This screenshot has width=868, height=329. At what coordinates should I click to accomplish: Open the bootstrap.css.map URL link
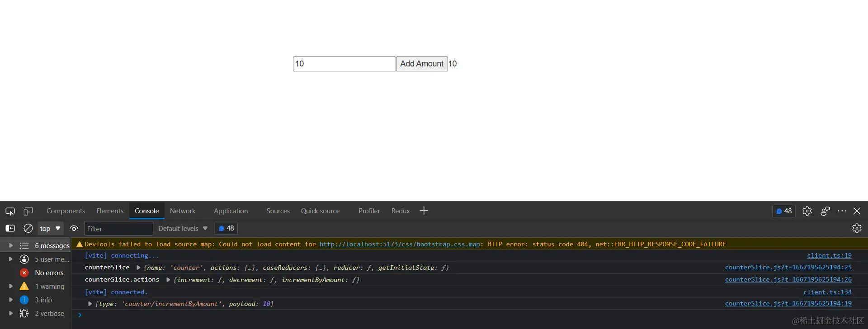point(400,244)
